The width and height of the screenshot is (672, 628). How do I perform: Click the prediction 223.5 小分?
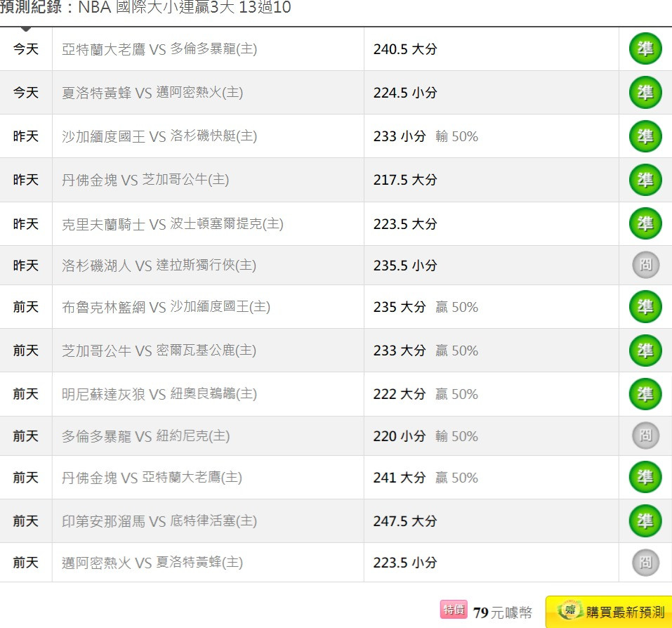[x=405, y=563]
